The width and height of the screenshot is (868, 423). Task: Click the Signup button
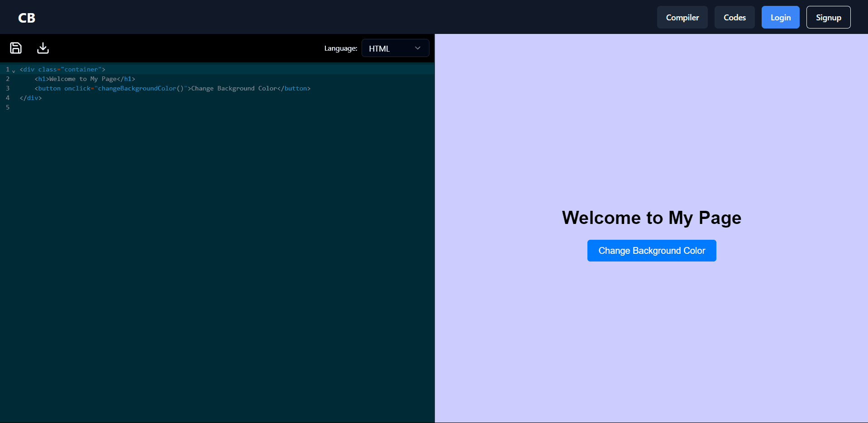828,18
